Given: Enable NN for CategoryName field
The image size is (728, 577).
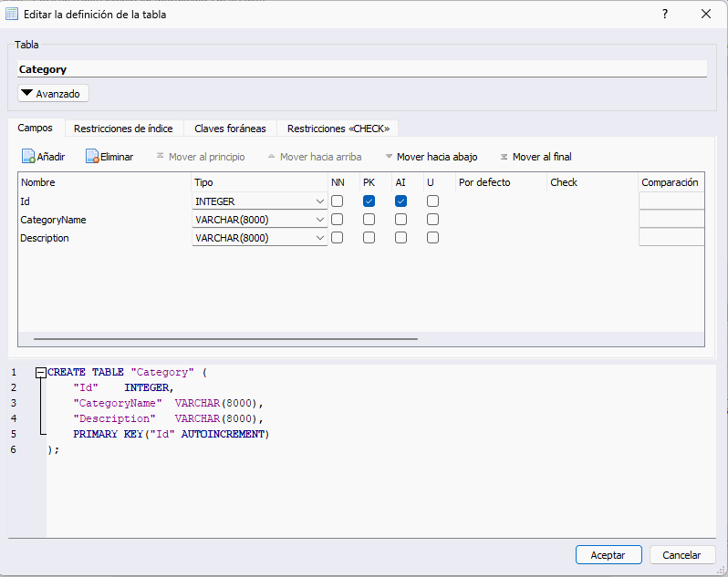Looking at the screenshot, I should point(337,220).
